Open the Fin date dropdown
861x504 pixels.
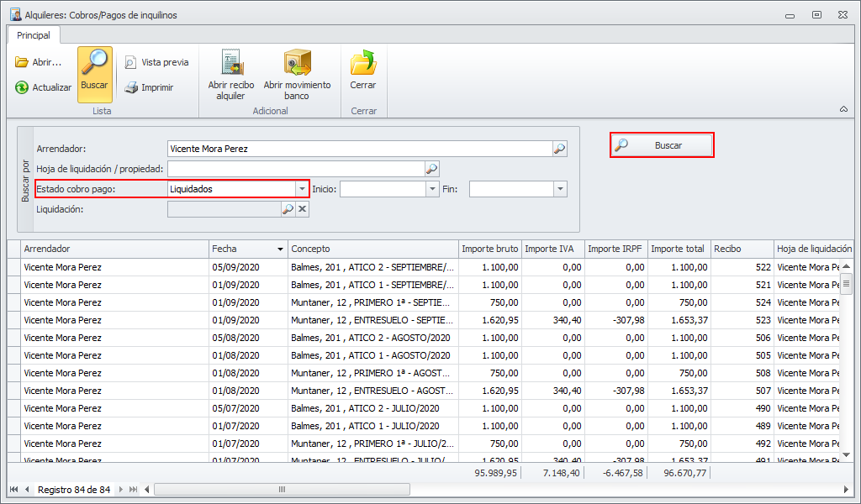click(561, 189)
